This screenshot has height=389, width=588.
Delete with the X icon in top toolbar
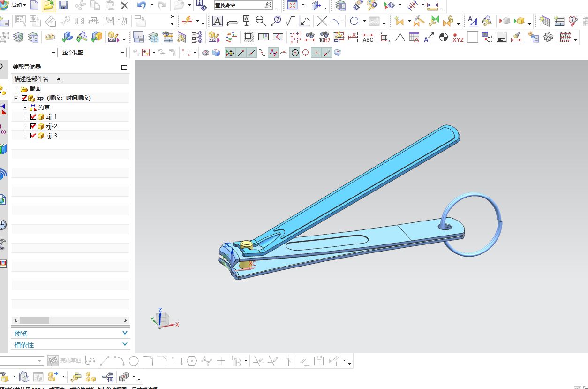click(124, 6)
